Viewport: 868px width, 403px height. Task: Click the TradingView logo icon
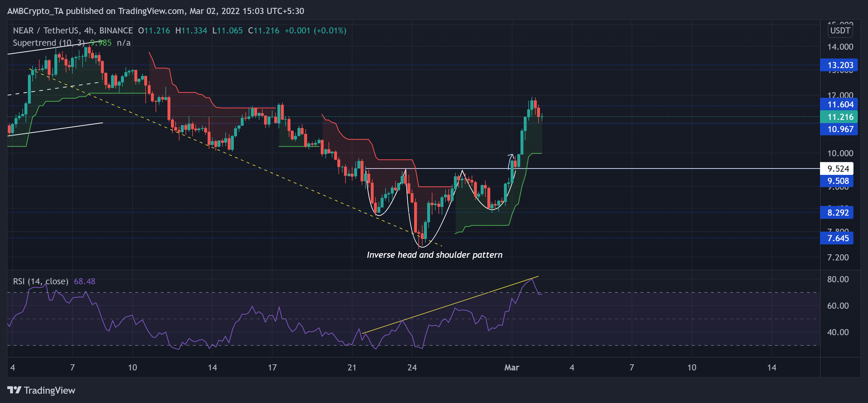tap(14, 390)
